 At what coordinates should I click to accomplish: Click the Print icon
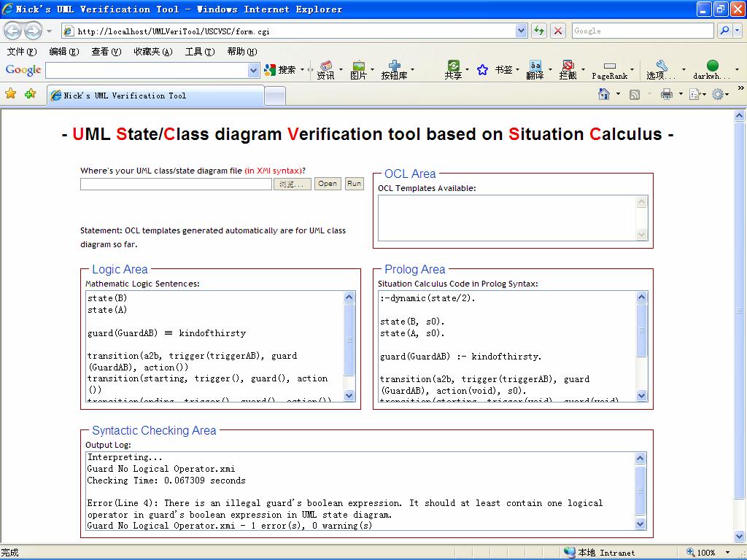667,94
